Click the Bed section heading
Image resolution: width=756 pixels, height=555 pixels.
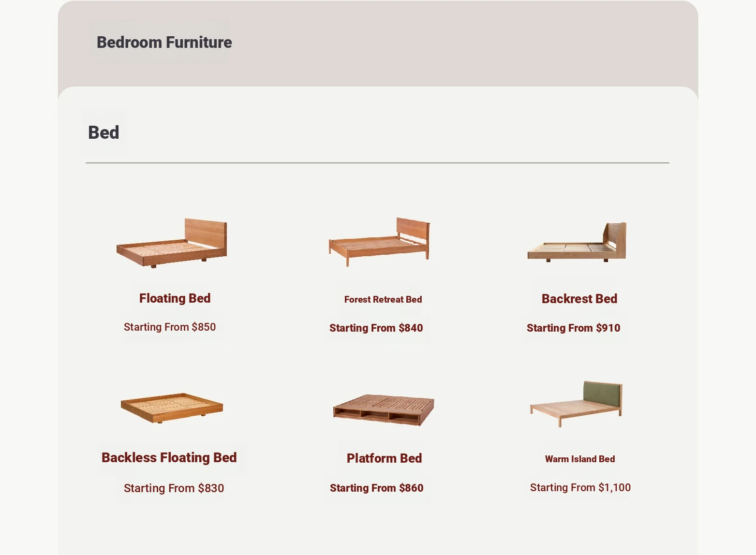point(104,132)
